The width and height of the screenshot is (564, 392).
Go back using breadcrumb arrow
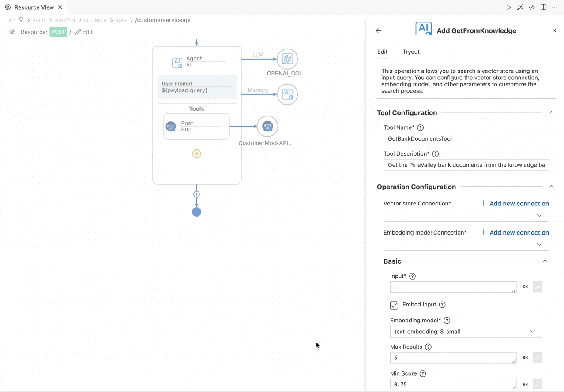(x=12, y=20)
